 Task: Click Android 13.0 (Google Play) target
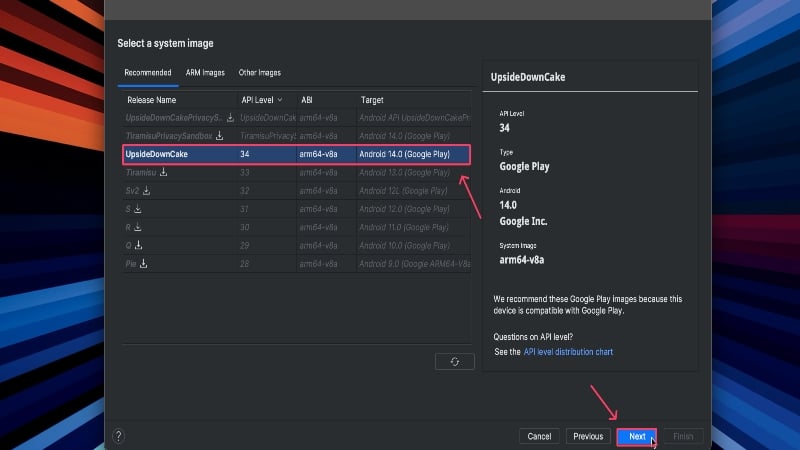point(405,172)
